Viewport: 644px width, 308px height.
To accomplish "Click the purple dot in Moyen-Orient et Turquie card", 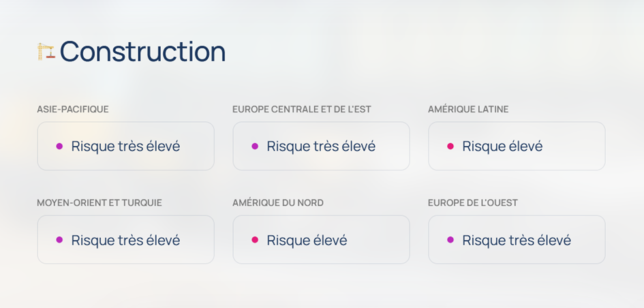I will [x=59, y=240].
